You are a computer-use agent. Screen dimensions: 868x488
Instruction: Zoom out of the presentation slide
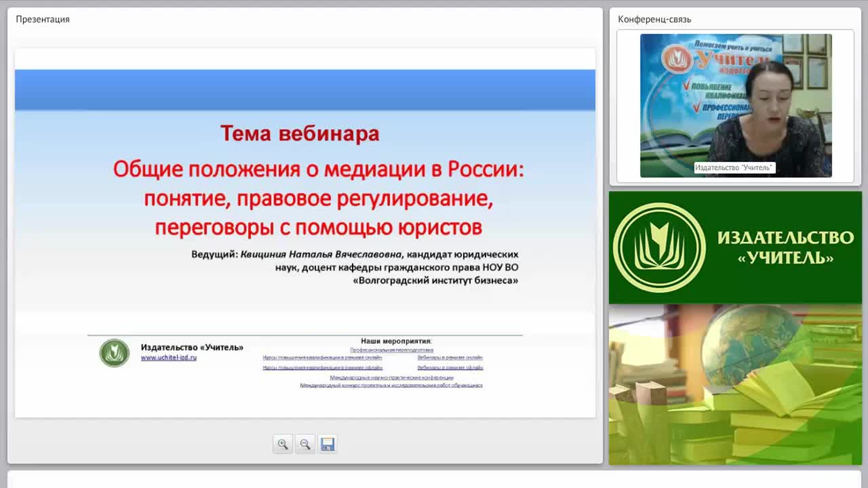coord(305,444)
